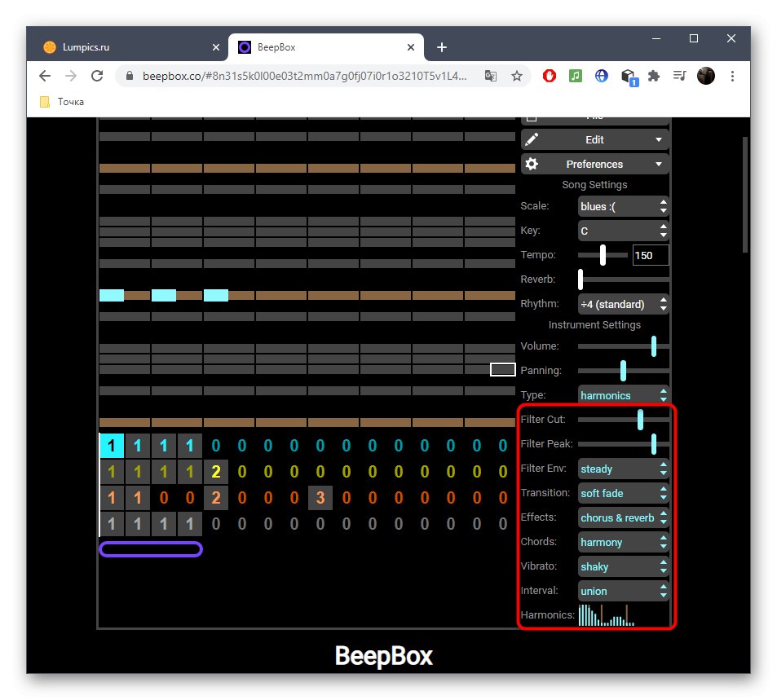Image resolution: width=777 pixels, height=700 pixels.
Task: Click the Song Settings heading
Action: tap(594, 185)
